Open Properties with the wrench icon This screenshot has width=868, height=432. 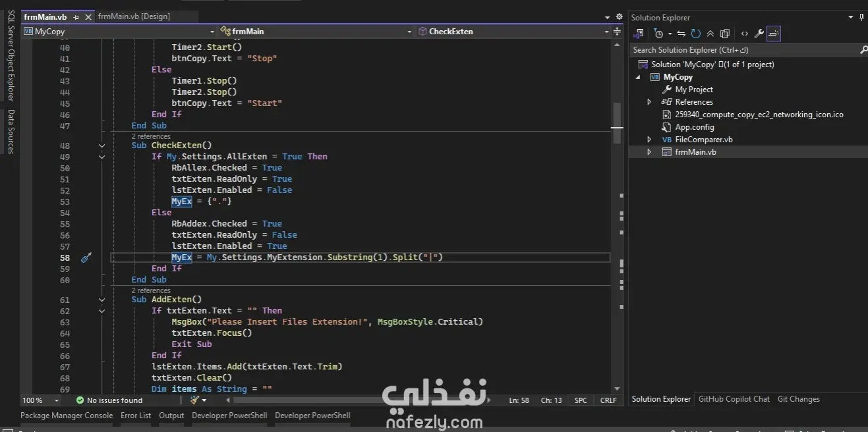pyautogui.click(x=759, y=34)
